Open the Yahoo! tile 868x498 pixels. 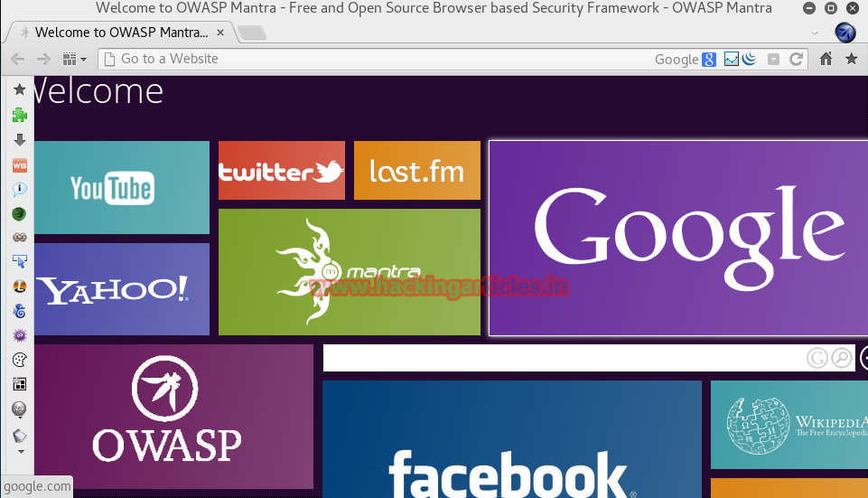point(122,288)
